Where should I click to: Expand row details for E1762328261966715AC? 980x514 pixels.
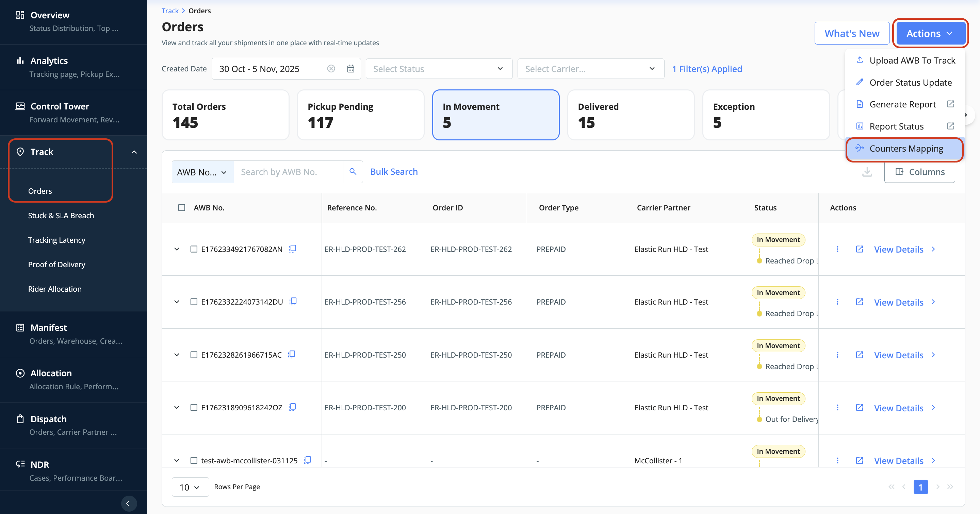177,355
